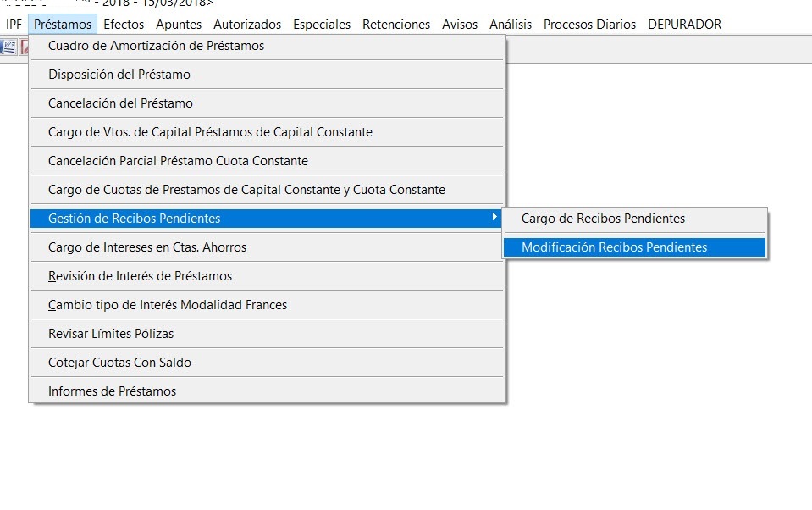Open the Procesos Diarios menu
Image resolution: width=812 pixels, height=510 pixels.
click(x=589, y=24)
